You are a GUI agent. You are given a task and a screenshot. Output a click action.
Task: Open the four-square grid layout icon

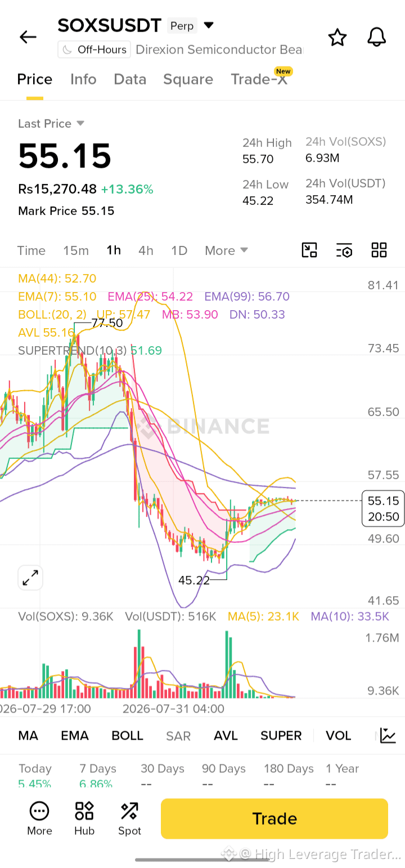click(379, 250)
